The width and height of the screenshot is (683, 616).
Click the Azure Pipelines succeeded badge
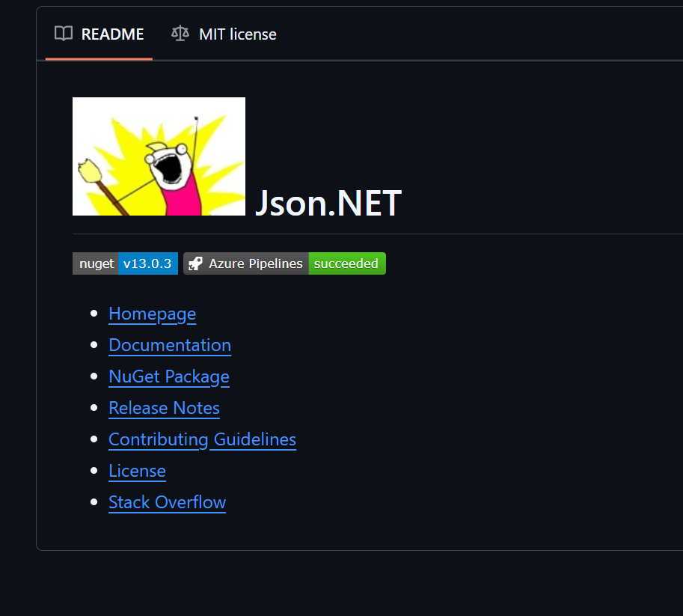coord(284,263)
